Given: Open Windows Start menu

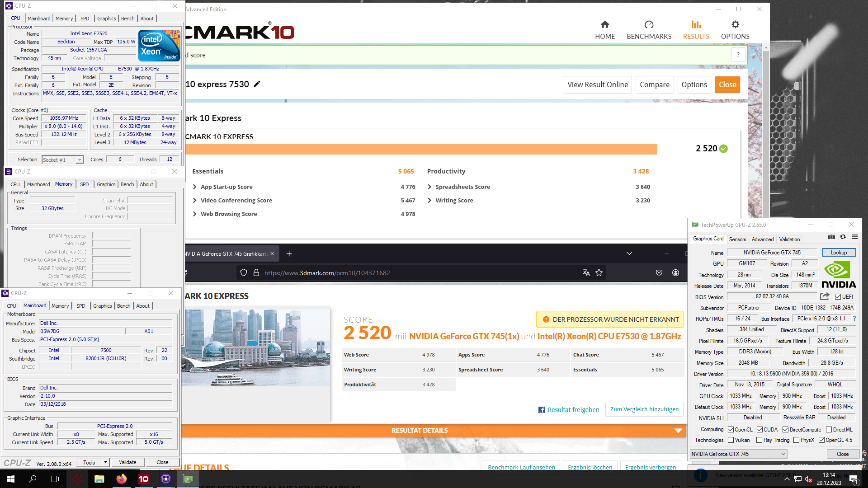Looking at the screenshot, I should point(11,479).
